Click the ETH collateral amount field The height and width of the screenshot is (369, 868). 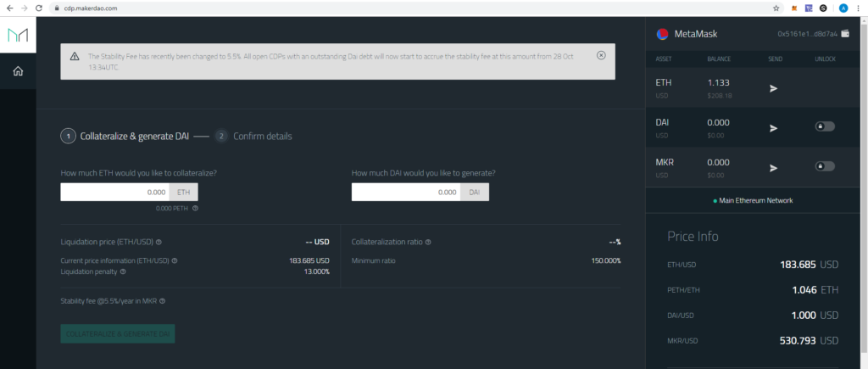(114, 192)
